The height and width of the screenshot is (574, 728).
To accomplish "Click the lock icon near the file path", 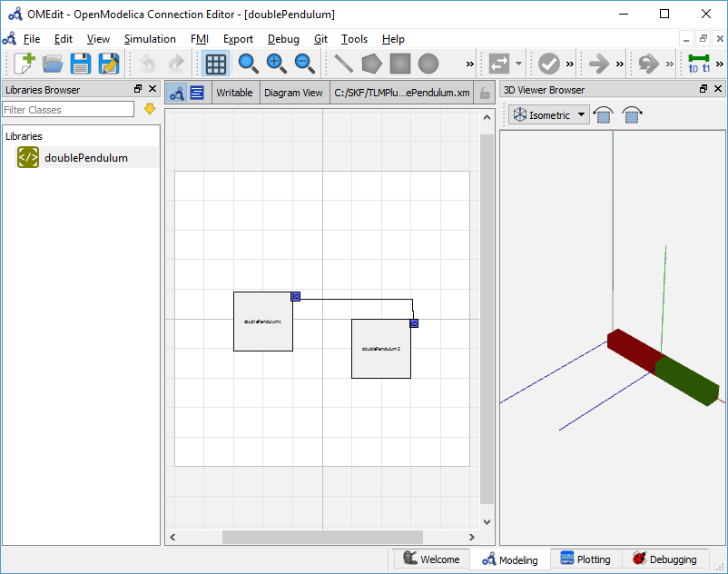I will 485,92.
